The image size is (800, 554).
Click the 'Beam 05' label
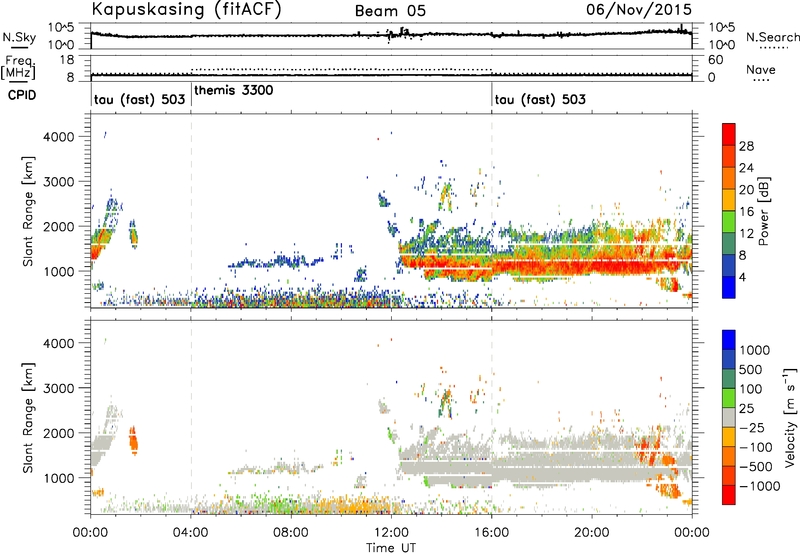point(390,11)
